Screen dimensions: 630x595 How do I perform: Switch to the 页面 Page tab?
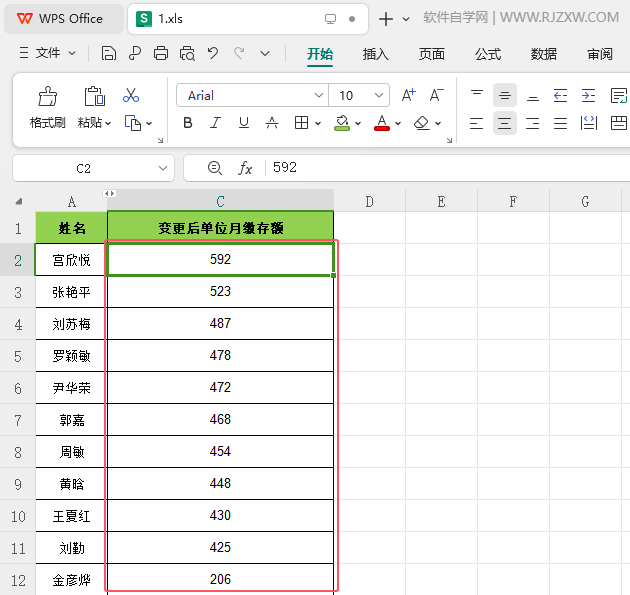(x=432, y=54)
